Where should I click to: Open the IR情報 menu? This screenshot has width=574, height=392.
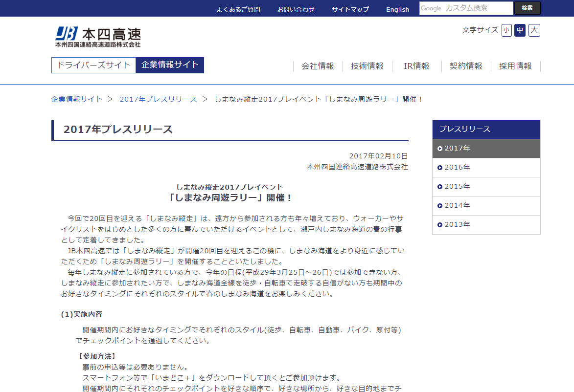(x=416, y=66)
